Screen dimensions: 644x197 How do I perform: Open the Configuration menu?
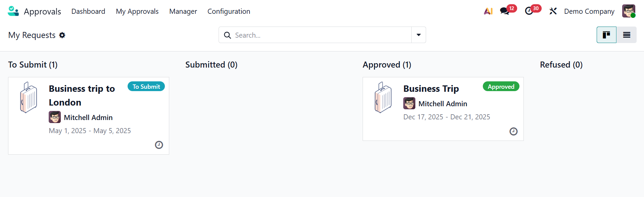coord(229,11)
